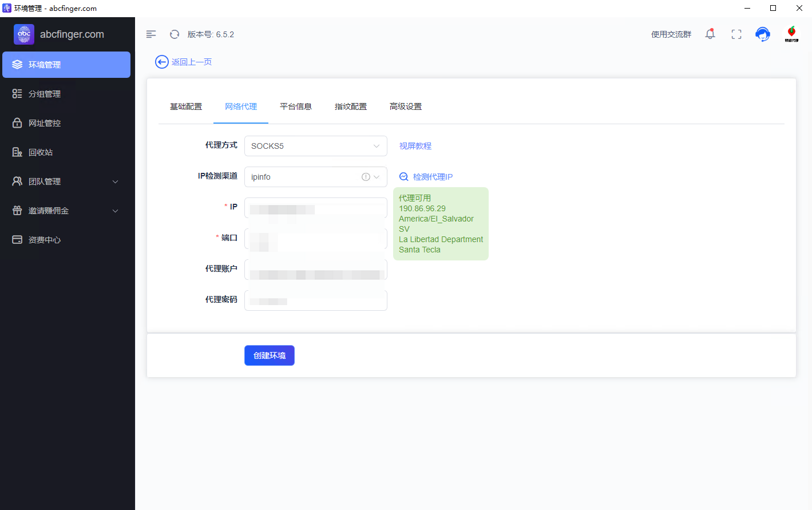Switch to the 指纹配置 tab

[x=351, y=106]
